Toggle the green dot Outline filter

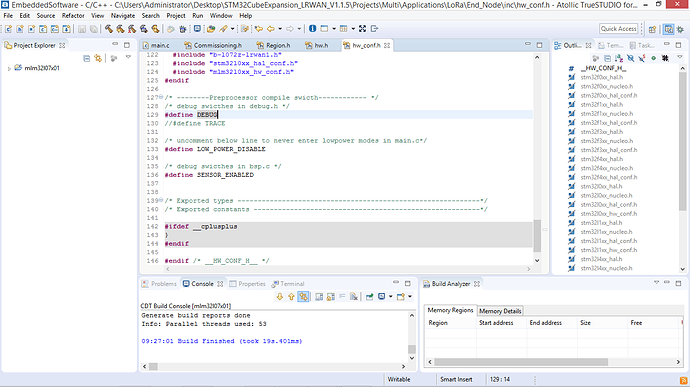point(653,58)
